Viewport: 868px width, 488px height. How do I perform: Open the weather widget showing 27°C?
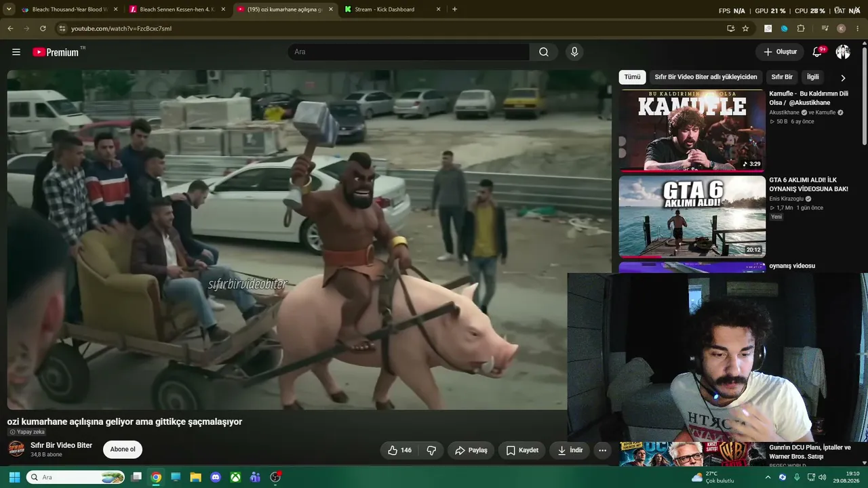713,477
